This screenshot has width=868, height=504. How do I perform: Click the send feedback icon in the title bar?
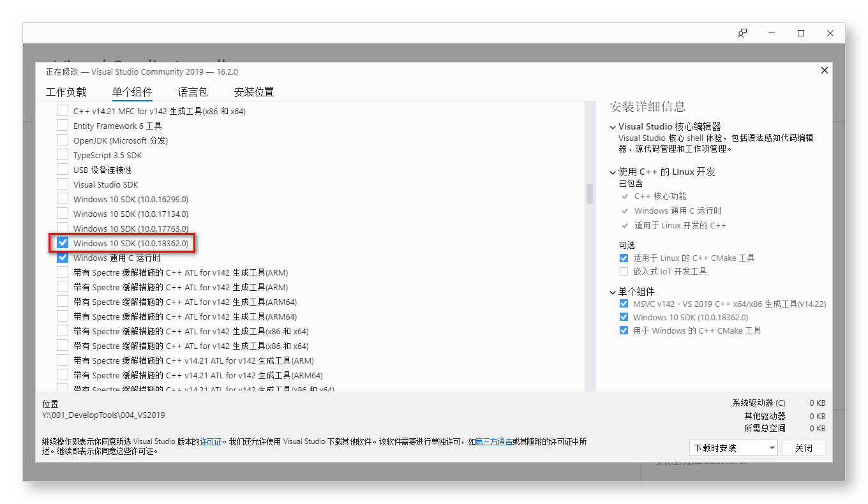[742, 33]
